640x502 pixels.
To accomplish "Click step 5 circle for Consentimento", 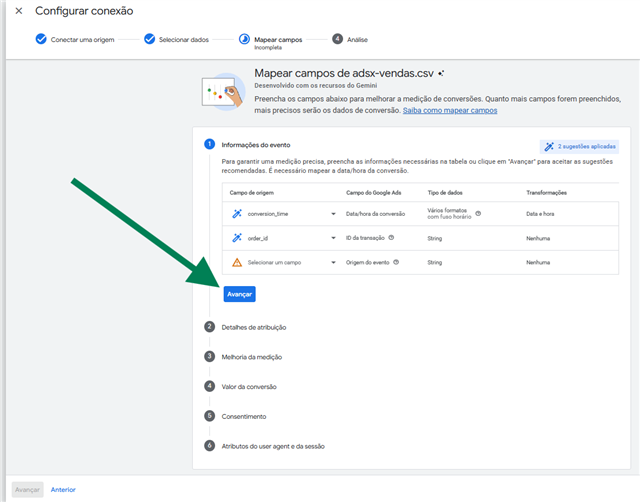I will (x=209, y=416).
